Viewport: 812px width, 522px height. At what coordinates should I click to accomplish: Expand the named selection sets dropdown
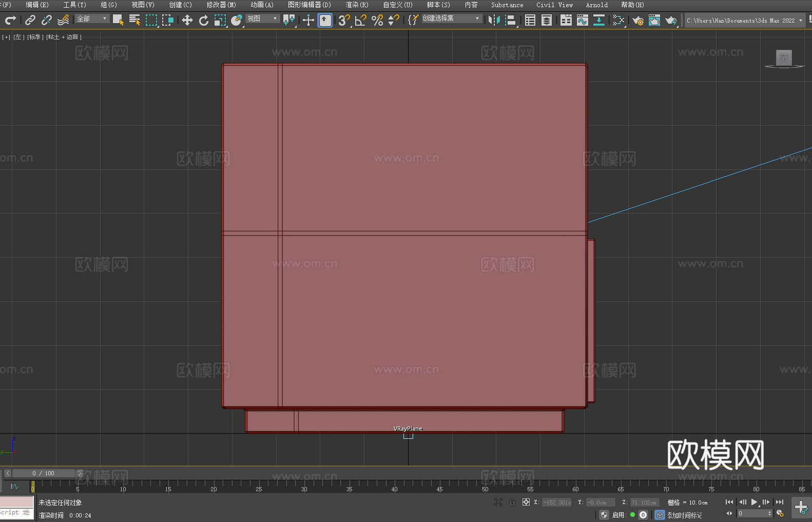(x=452, y=18)
